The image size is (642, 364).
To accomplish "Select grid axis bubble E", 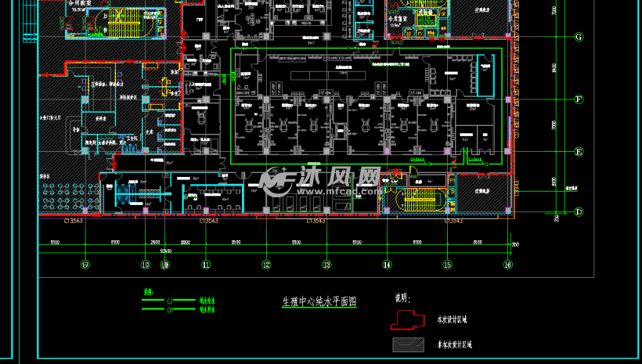I will click(x=579, y=152).
